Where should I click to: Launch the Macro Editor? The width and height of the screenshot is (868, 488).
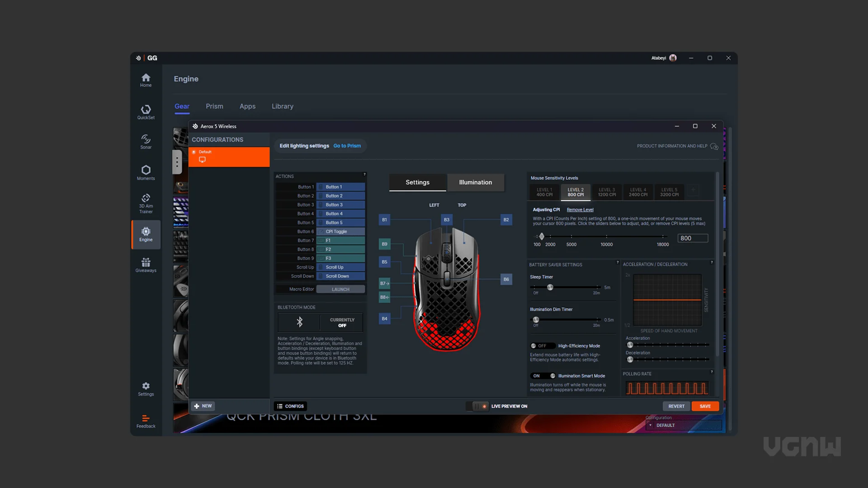coord(340,289)
